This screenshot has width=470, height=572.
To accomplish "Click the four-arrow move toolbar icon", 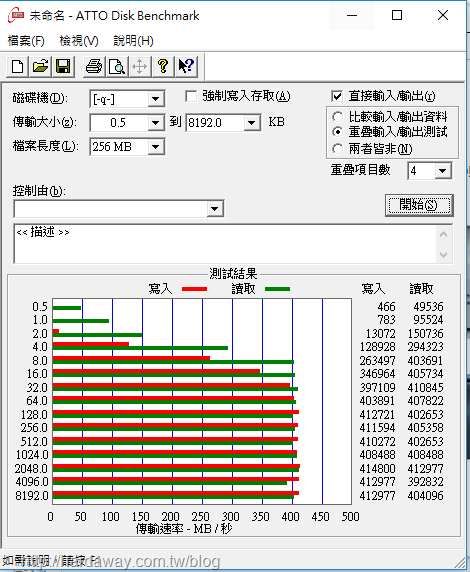I will [139, 67].
